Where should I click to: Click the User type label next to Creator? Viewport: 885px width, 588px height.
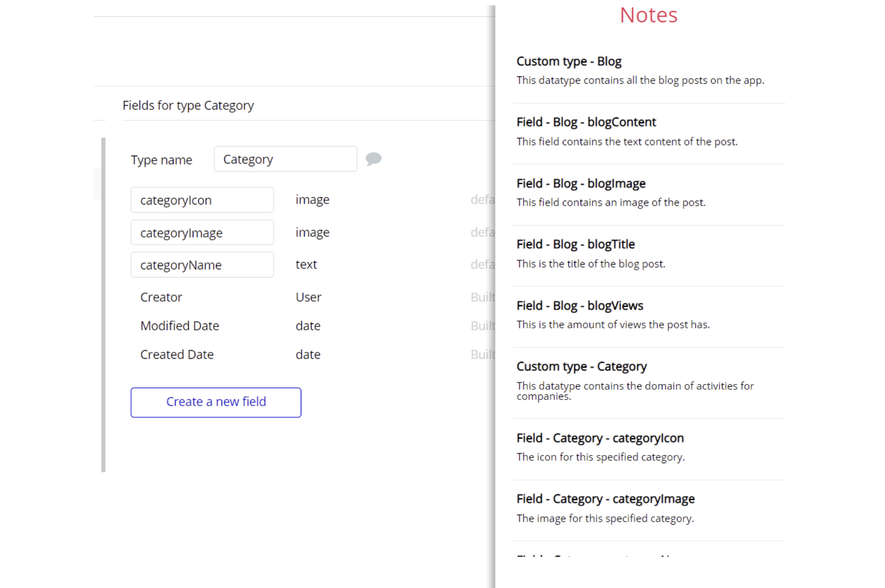pos(308,297)
